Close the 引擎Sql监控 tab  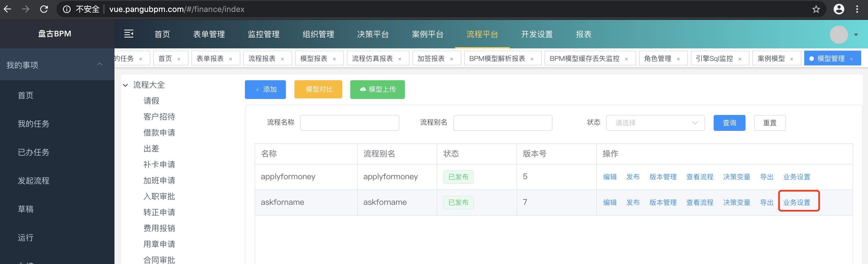[740, 59]
